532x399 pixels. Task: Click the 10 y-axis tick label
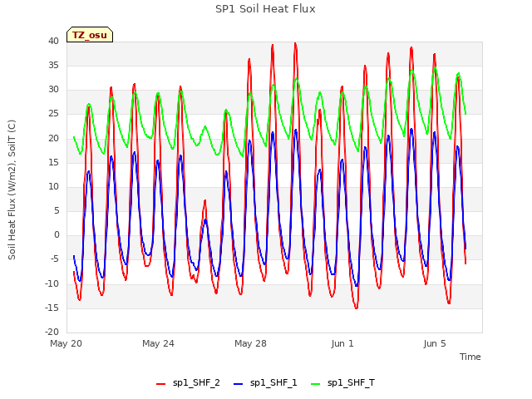[53, 186]
